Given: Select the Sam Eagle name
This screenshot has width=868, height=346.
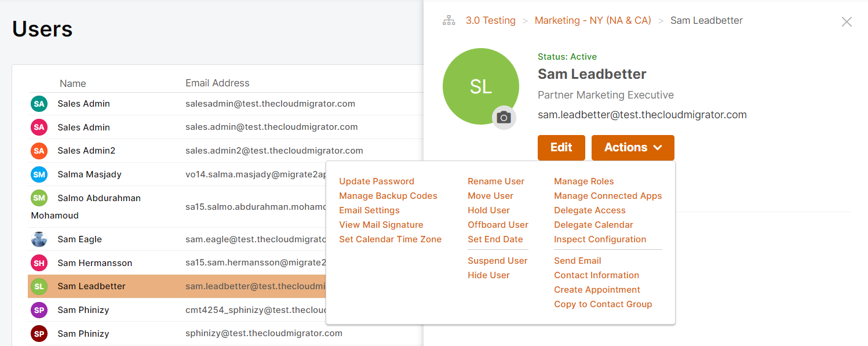Looking at the screenshot, I should tap(79, 239).
